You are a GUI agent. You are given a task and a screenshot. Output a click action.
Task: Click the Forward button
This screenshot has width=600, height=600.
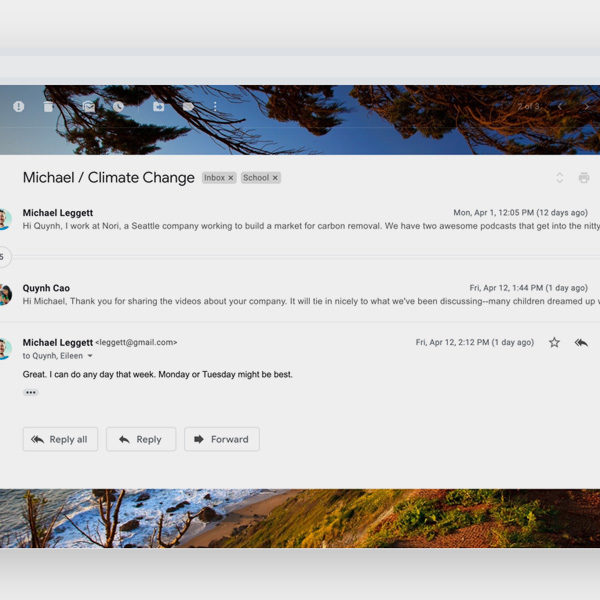(221, 439)
